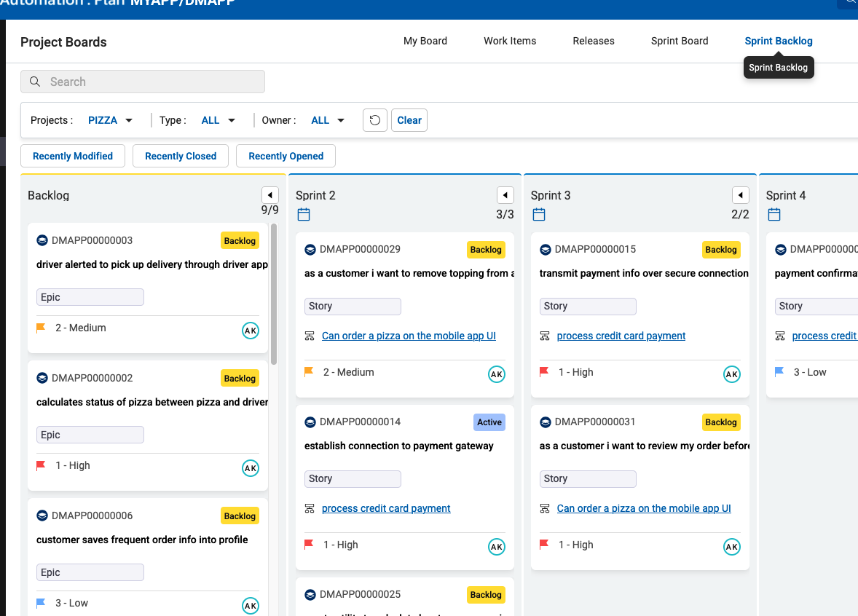The height and width of the screenshot is (616, 858).
Task: Open Sprint 3 calendar icon
Action: [539, 215]
